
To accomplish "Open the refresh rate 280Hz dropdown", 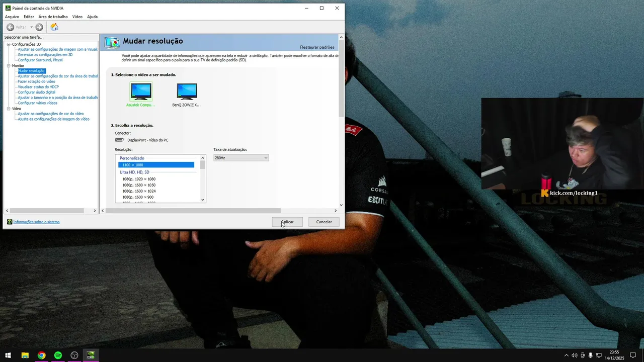I will click(241, 158).
